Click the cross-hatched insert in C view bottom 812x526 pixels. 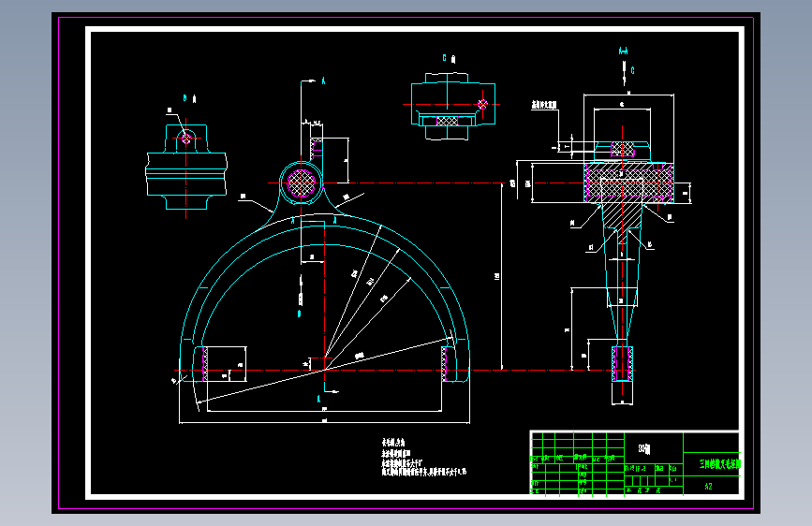click(447, 121)
